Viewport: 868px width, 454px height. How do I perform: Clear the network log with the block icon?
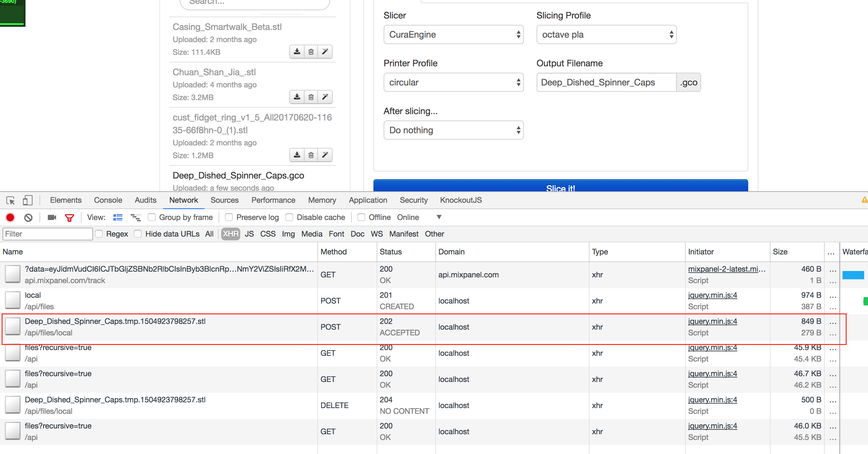click(x=28, y=217)
